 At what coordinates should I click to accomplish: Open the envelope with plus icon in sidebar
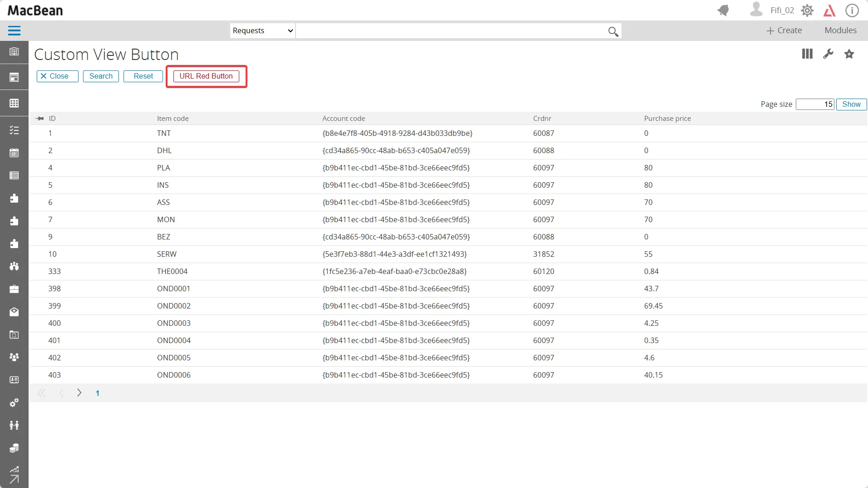[14, 312]
